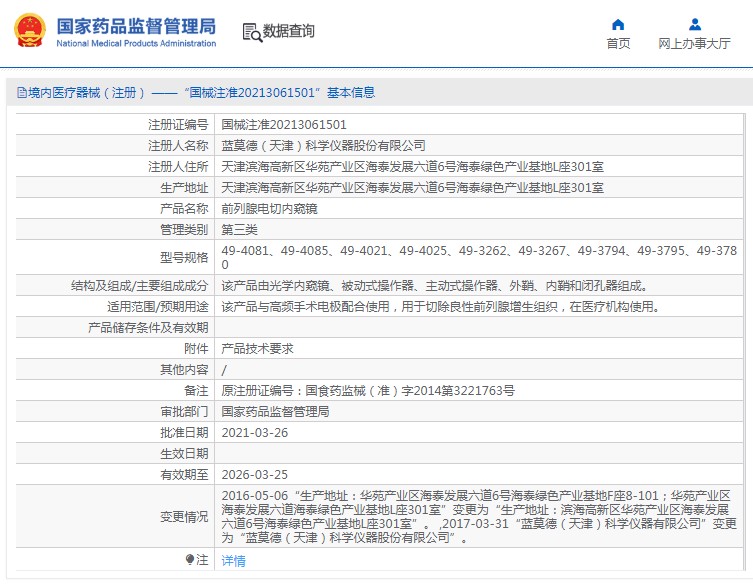
Task: Select registrant name 蓝莫德（天津）科学仪器股份有限公司
Action: (x=323, y=146)
